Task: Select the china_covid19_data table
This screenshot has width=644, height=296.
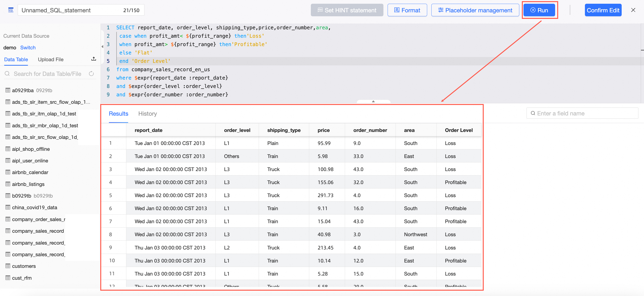Action: click(x=34, y=207)
